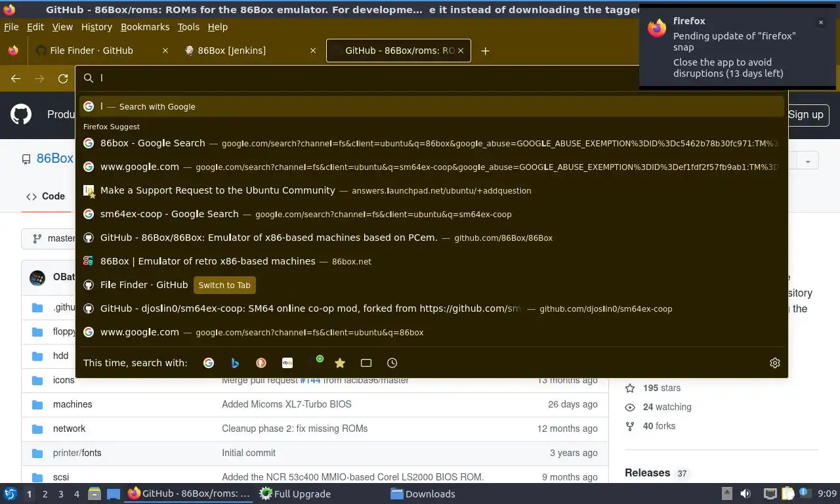Click the Sign up button
Screen dimensions: 840x504
(807, 115)
